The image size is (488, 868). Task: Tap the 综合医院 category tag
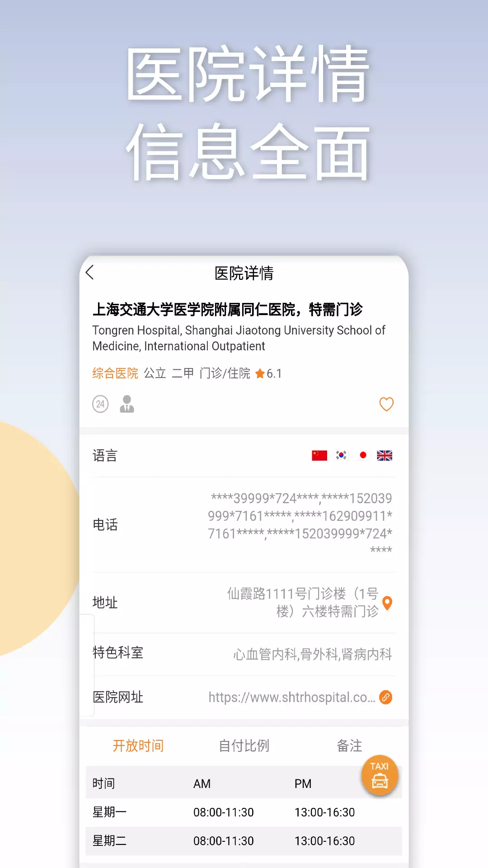point(115,373)
